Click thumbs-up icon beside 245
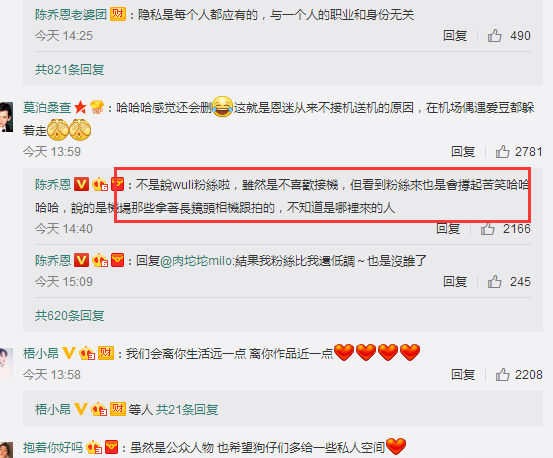Image resolution: width=553 pixels, height=458 pixels. (x=494, y=282)
